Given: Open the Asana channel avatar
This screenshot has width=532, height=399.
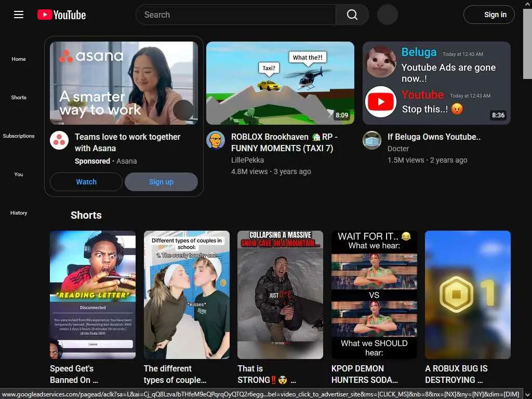Looking at the screenshot, I should (x=59, y=140).
